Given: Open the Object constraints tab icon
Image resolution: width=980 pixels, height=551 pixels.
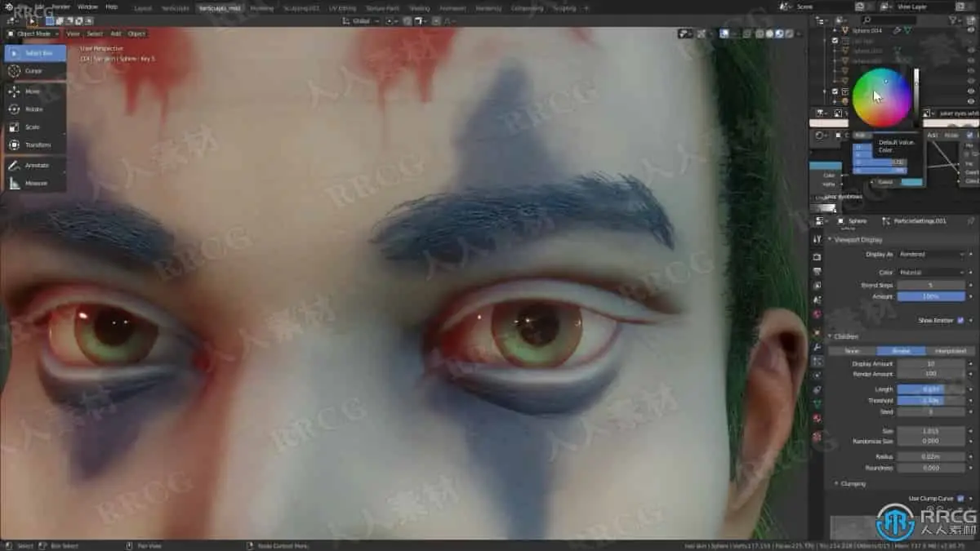Looking at the screenshot, I should coord(817,390).
